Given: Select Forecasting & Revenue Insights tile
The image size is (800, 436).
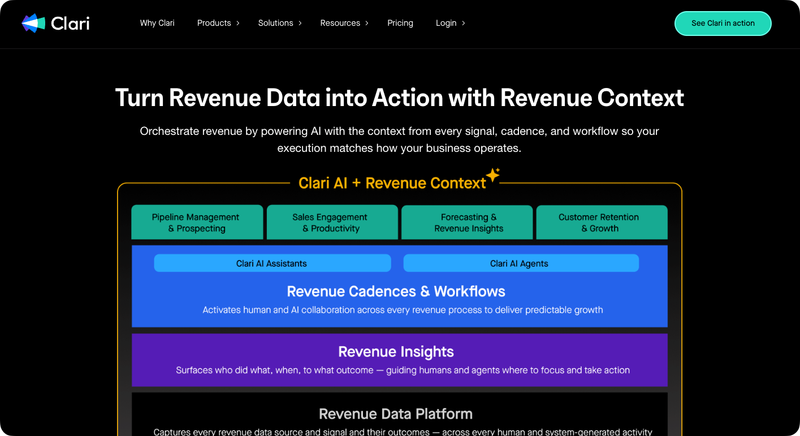Looking at the screenshot, I should pos(467,222).
